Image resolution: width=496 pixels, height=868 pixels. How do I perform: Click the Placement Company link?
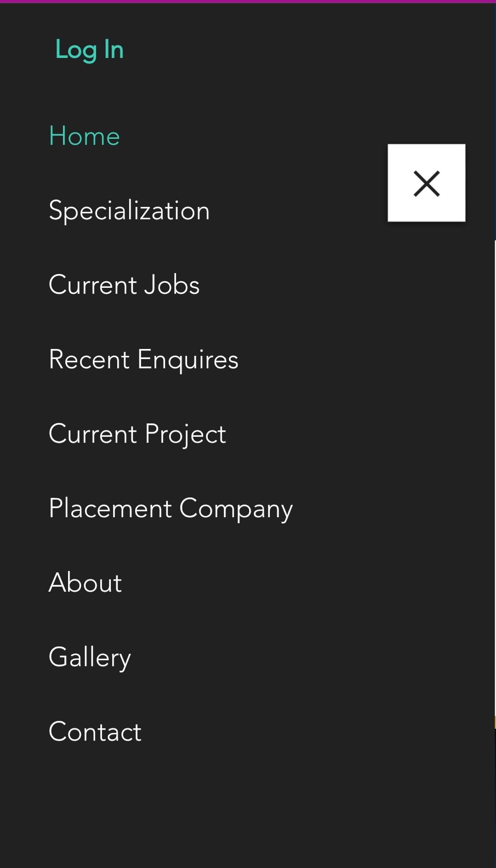click(x=171, y=508)
